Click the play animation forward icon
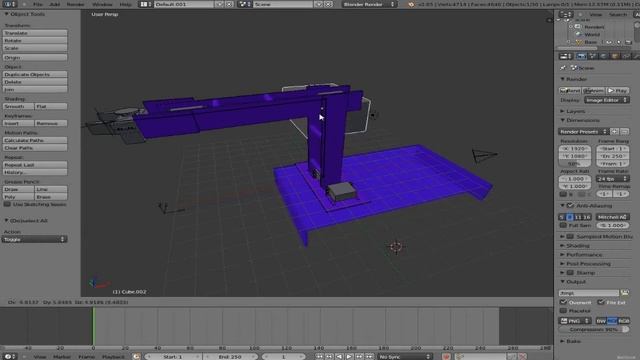 349,356
